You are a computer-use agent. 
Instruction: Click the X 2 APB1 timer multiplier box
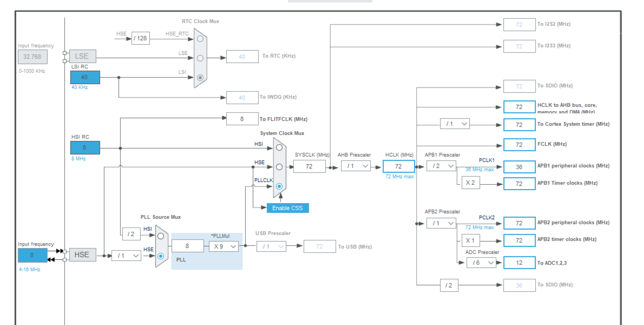(x=471, y=183)
